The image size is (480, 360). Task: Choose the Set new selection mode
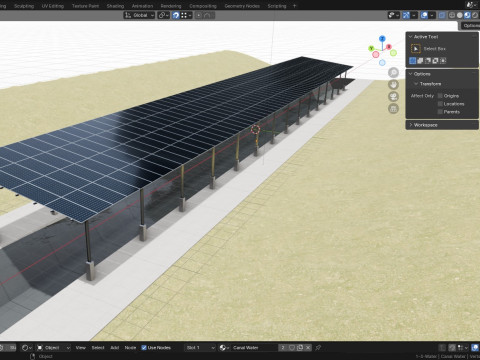(x=413, y=61)
